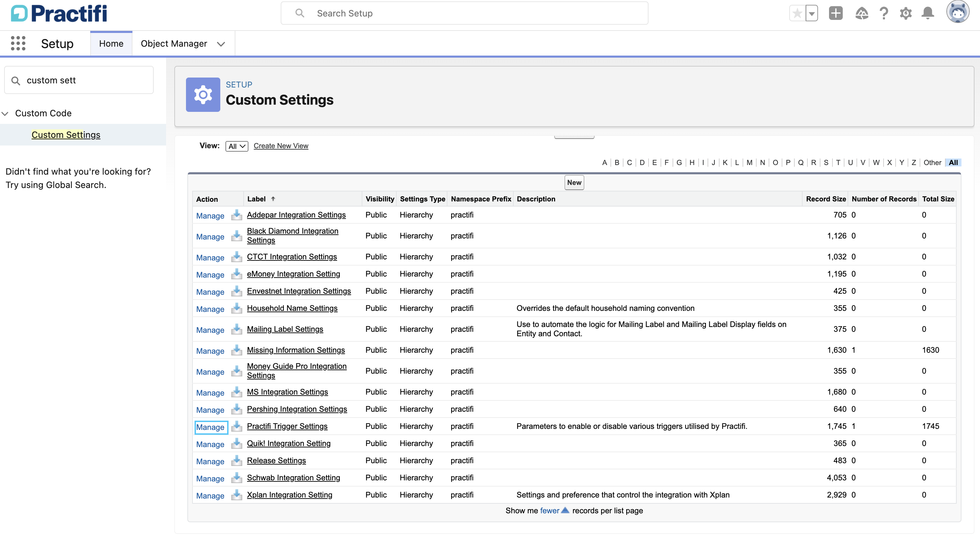Image resolution: width=980 pixels, height=538 pixels.
Task: Click the download icon for Black Diamond Integration Settings
Action: click(x=237, y=236)
